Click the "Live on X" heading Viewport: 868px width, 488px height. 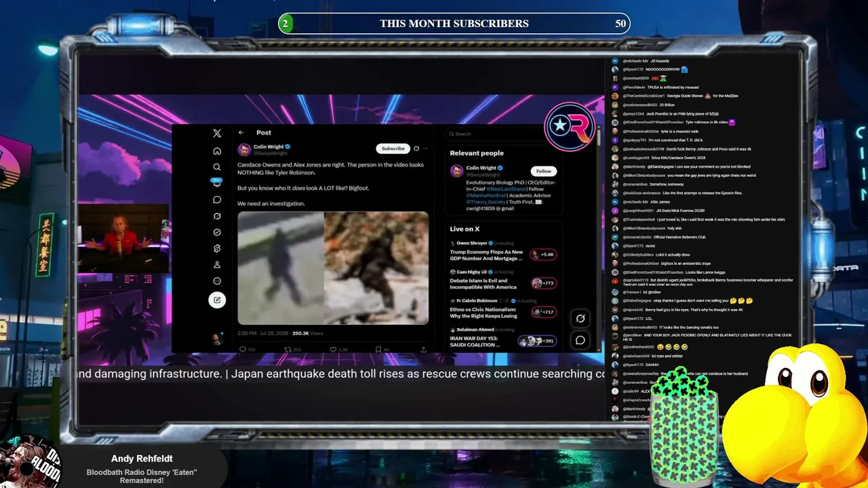pyautogui.click(x=465, y=229)
